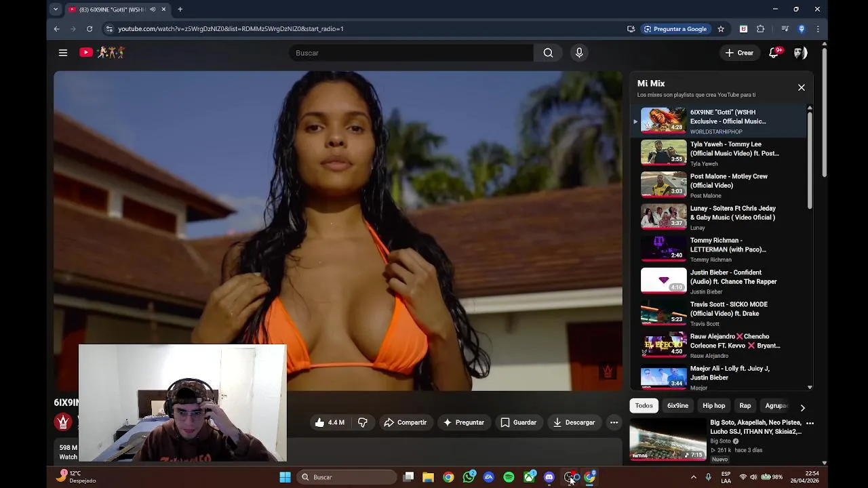Click Preguntar a Google in address bar
The image size is (868, 488).
click(675, 29)
